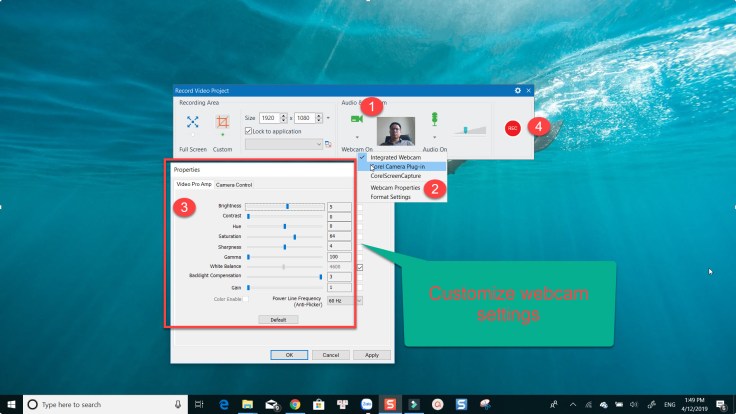Click the Backlight Compensation slider
Screen dimensions: 736x414
point(284,277)
